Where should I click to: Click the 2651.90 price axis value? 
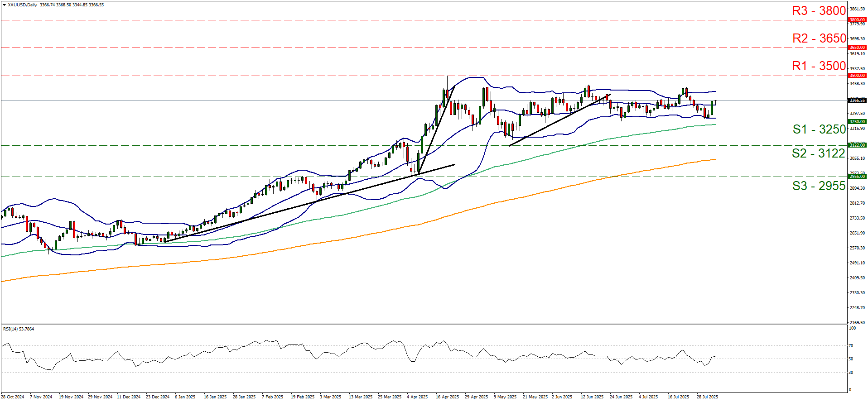click(x=857, y=233)
